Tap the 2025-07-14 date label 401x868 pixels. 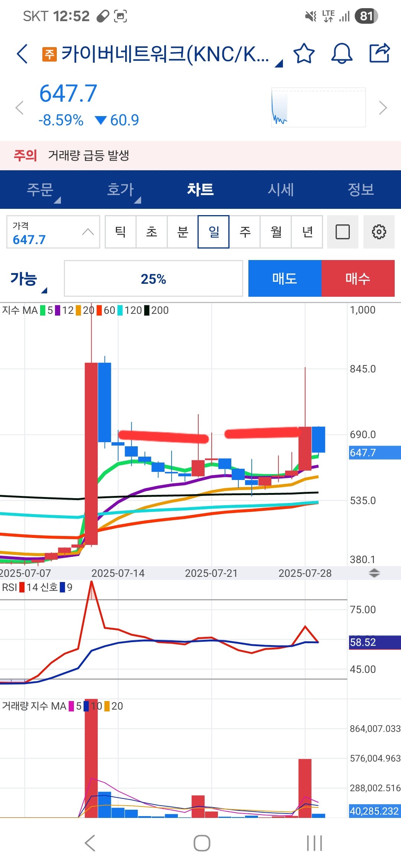tap(118, 573)
